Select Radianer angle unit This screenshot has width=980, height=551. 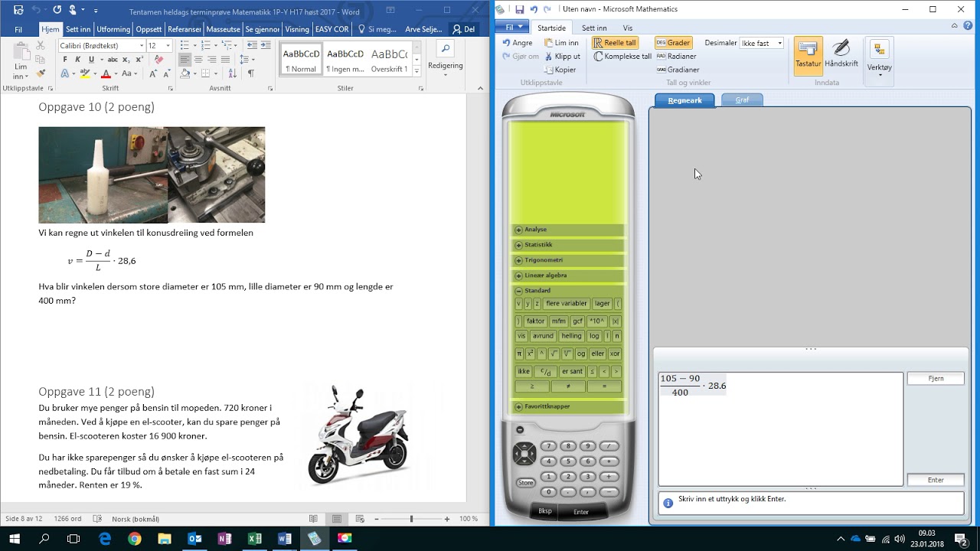[677, 56]
